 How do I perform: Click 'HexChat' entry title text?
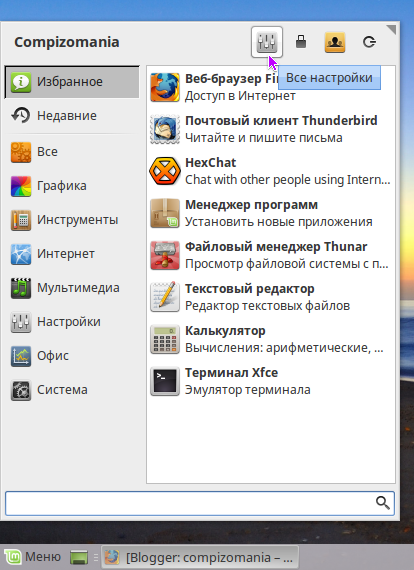click(211, 163)
